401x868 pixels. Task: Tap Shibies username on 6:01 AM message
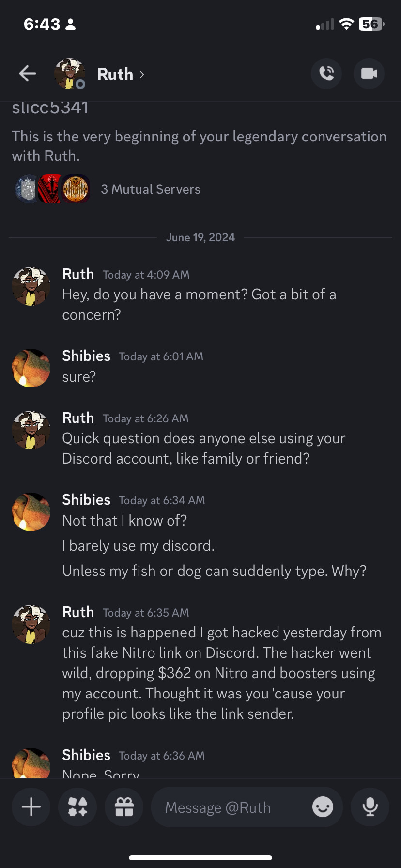[86, 356]
